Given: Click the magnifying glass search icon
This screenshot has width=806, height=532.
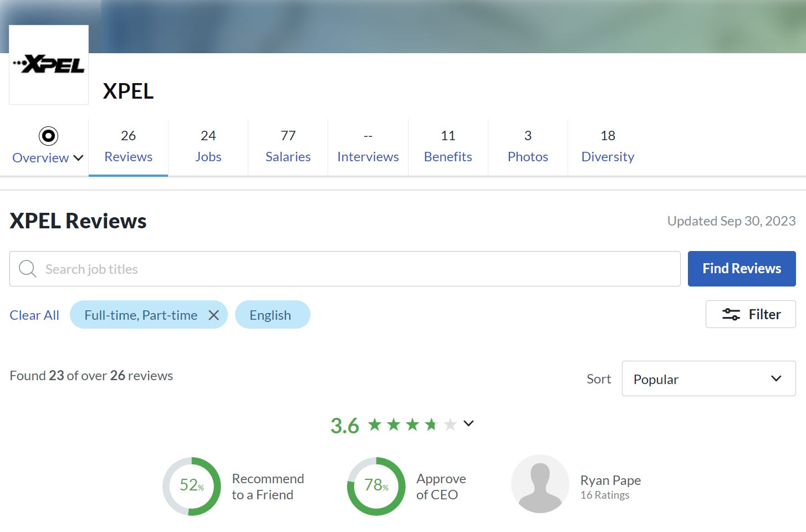Looking at the screenshot, I should click(x=28, y=269).
